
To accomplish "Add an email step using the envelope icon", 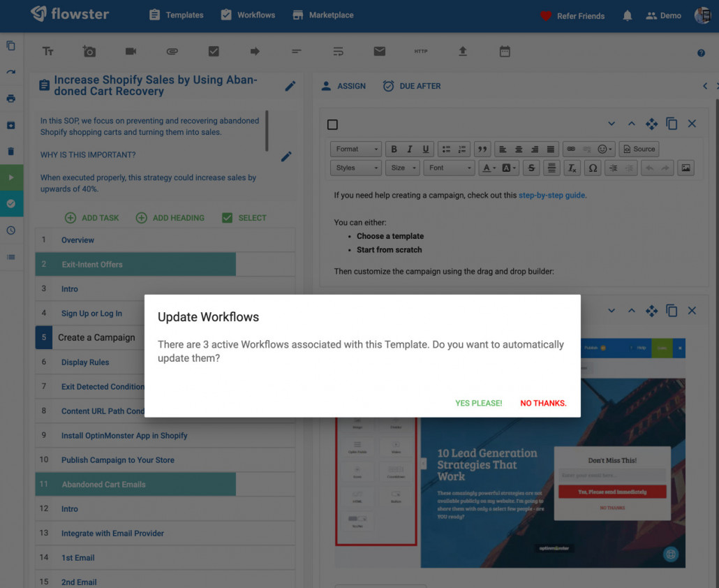I will [x=380, y=51].
